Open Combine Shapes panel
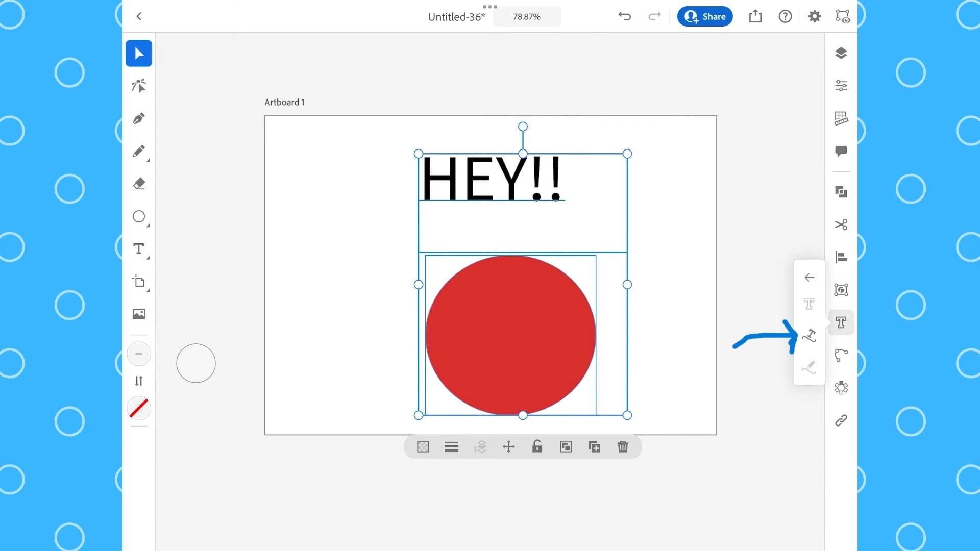 [841, 192]
